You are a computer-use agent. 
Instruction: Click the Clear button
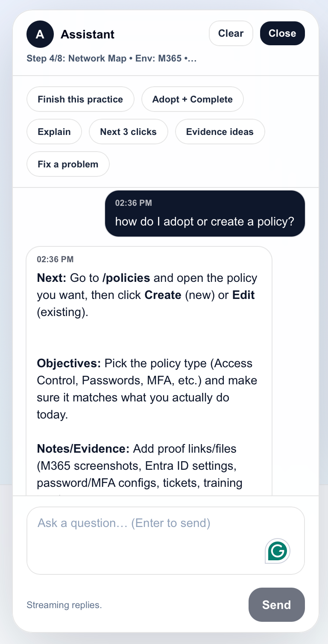point(231,33)
